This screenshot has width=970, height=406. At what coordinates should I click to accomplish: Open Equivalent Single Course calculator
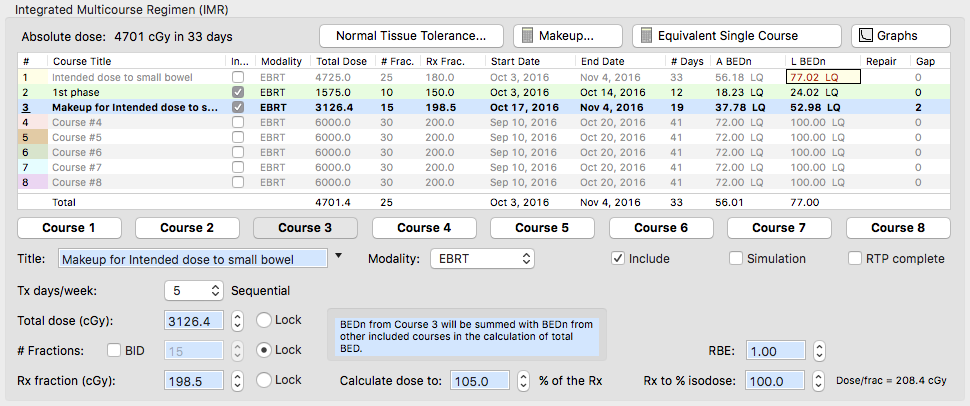click(736, 36)
